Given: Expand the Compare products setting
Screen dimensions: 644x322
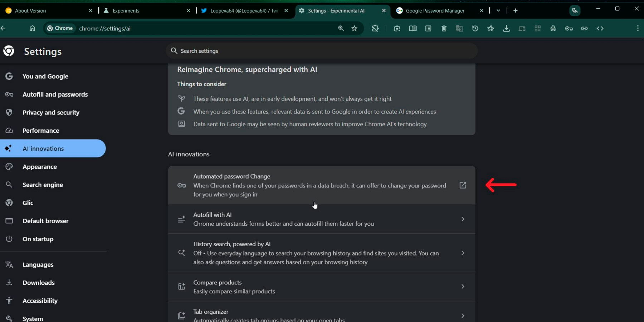Looking at the screenshot, I should [463, 287].
